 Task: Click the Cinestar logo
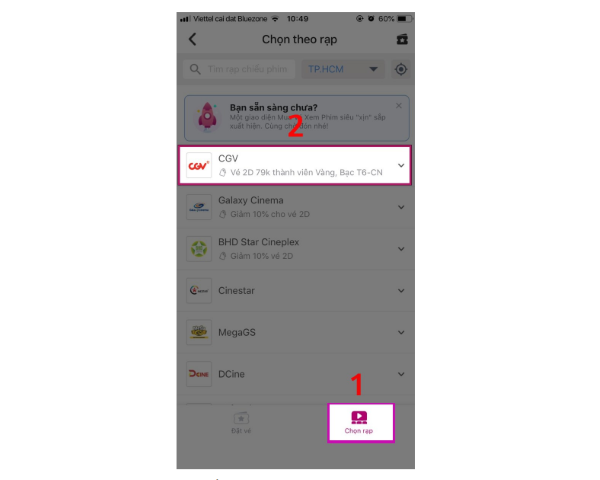[199, 291]
